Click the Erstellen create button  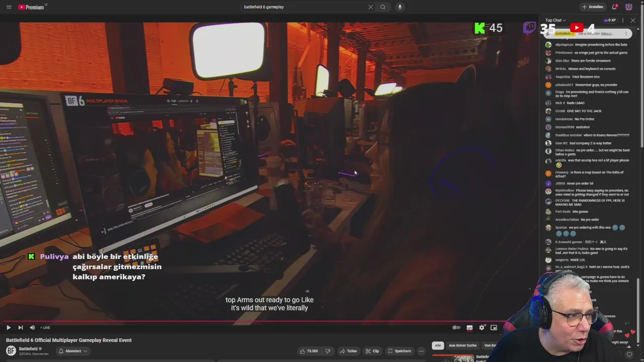click(592, 7)
